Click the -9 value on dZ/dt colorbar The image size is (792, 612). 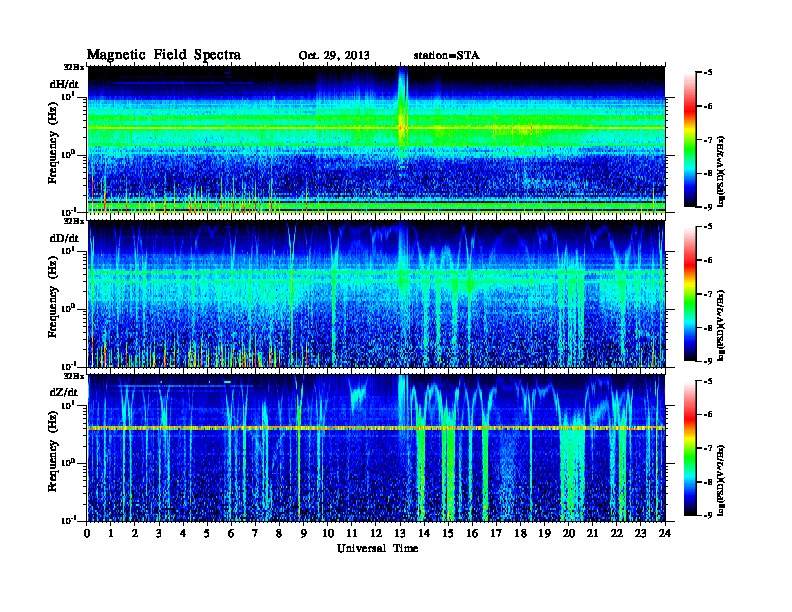coord(708,515)
